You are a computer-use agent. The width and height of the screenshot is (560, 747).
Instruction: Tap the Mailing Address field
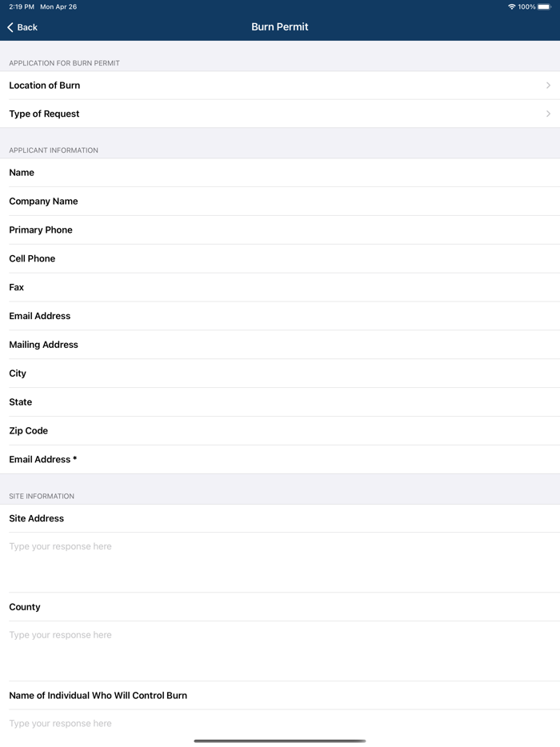[280, 345]
